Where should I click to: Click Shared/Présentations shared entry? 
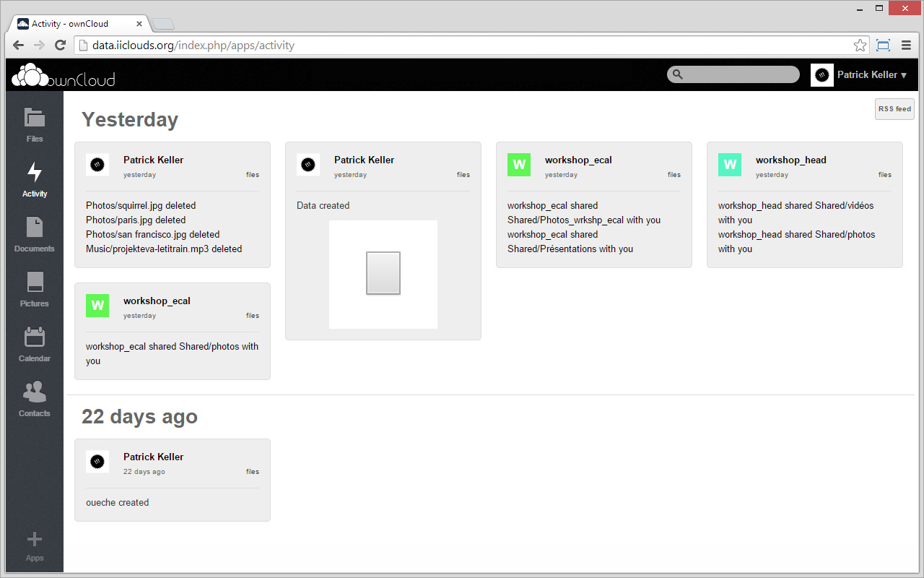pos(570,242)
